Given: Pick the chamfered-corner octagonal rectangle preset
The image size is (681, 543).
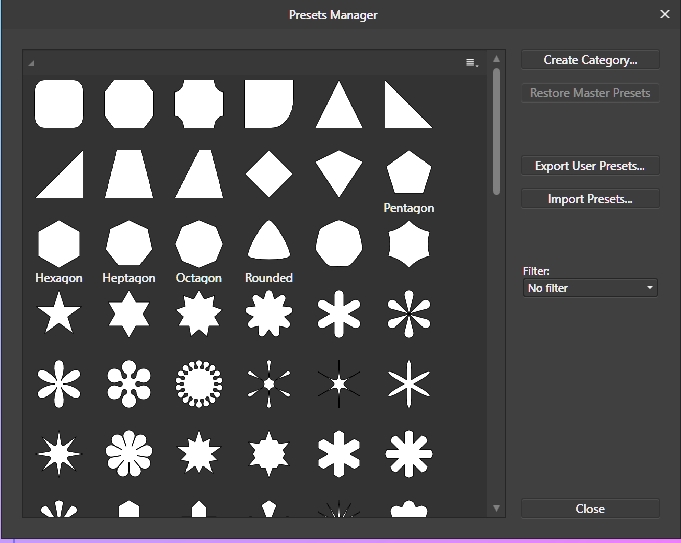Looking at the screenshot, I should (x=129, y=104).
